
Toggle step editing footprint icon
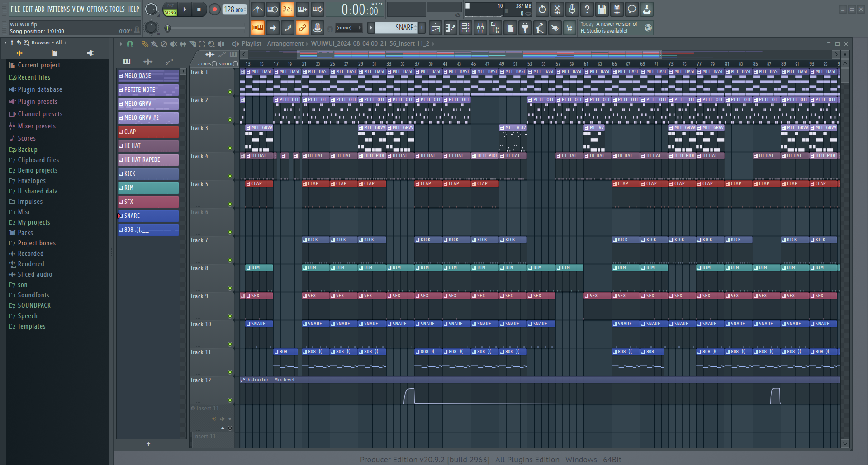288,28
